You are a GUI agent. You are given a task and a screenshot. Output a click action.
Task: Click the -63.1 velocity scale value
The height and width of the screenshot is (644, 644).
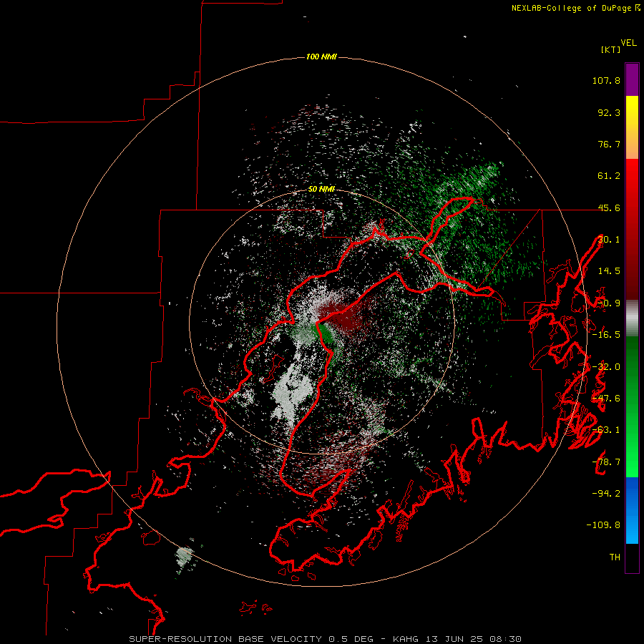coord(606,430)
